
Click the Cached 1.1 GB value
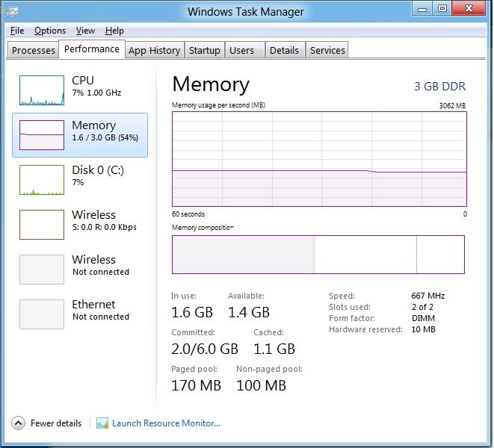pyautogui.click(x=274, y=349)
